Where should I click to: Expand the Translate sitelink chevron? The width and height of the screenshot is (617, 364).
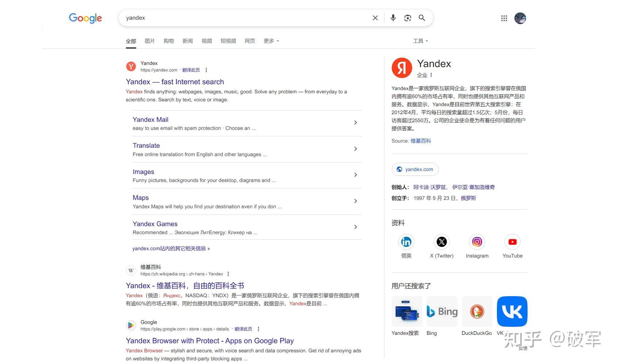[356, 149]
